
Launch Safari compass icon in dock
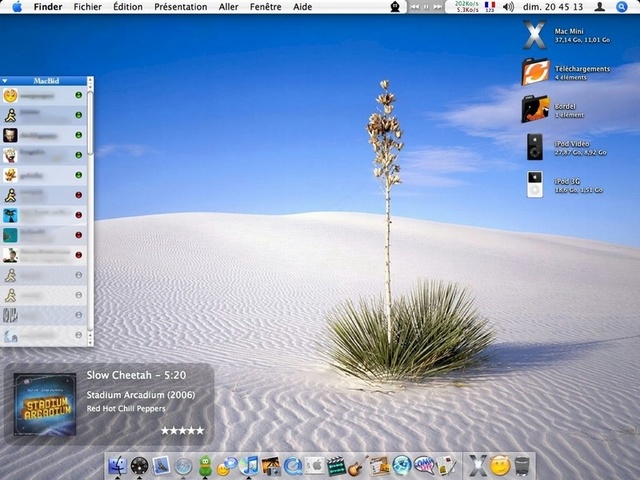click(183, 466)
